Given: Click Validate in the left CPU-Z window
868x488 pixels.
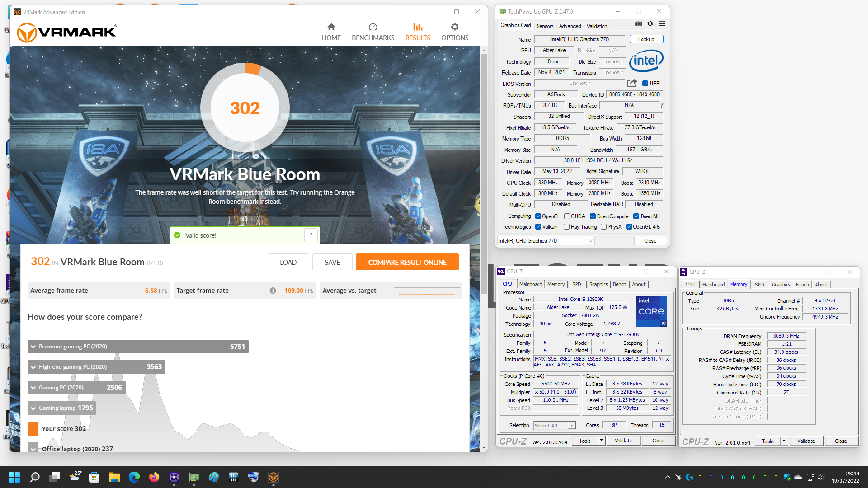Looking at the screenshot, I should pos(623,441).
